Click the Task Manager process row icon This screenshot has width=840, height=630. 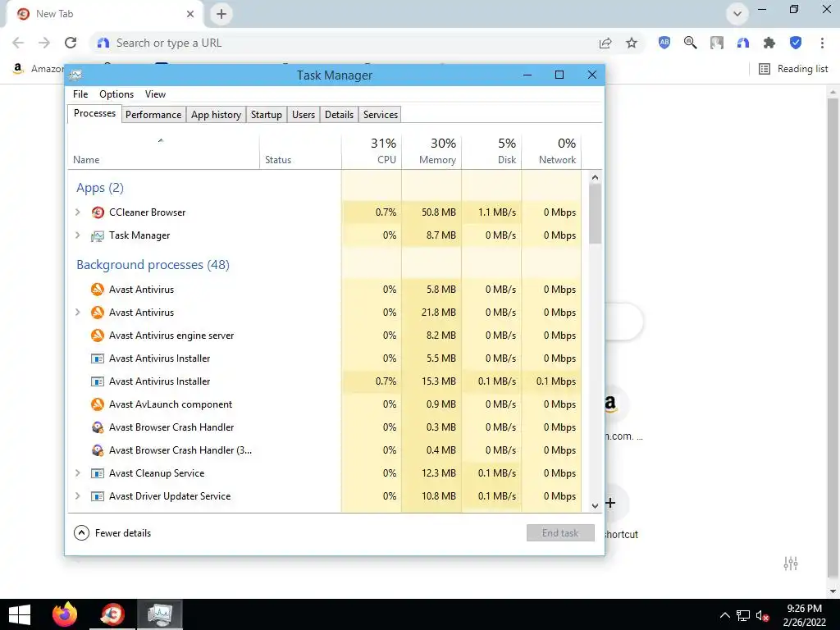[98, 235]
